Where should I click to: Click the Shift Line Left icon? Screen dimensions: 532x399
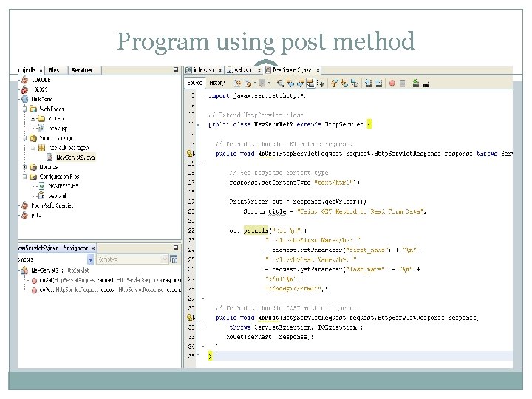369,83
